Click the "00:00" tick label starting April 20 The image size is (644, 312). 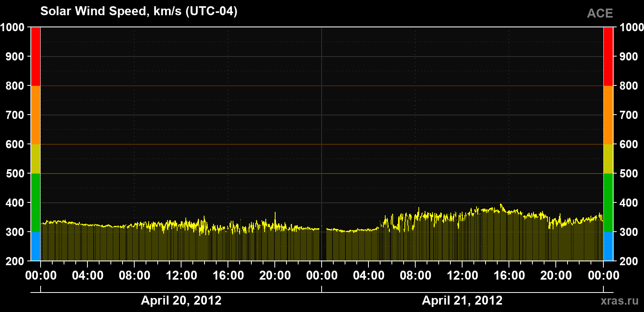(x=41, y=276)
